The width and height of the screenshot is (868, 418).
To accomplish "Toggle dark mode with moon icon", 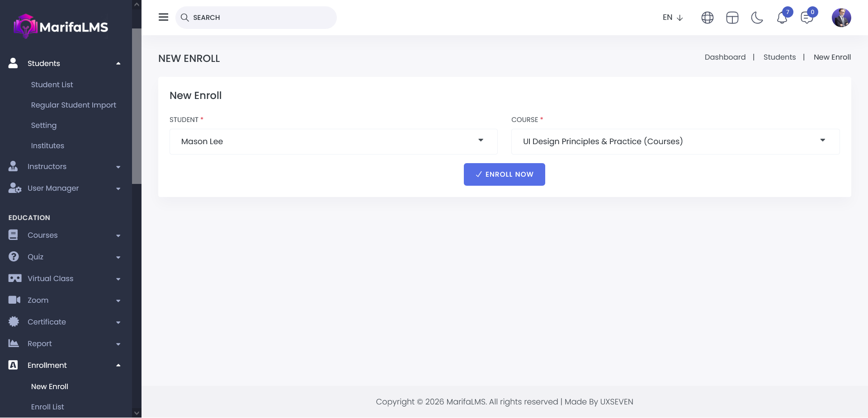I will [x=757, y=18].
